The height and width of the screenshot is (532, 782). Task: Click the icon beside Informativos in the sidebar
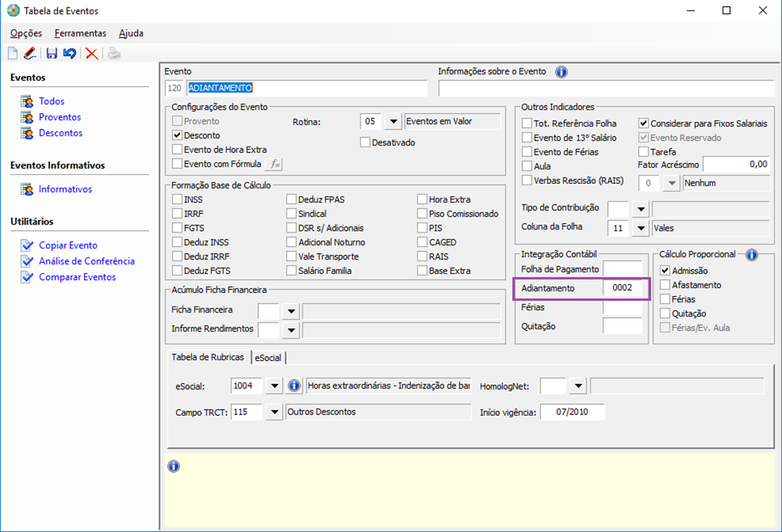(27, 190)
